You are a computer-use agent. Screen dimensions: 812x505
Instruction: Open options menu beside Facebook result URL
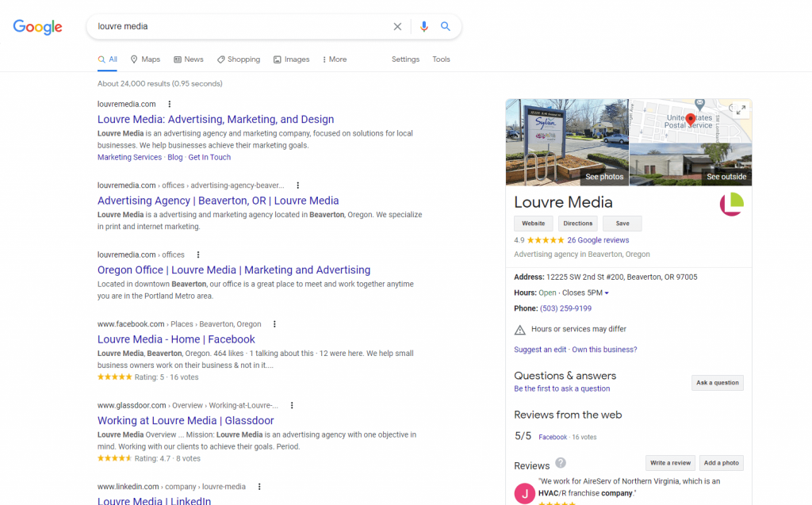(x=274, y=324)
